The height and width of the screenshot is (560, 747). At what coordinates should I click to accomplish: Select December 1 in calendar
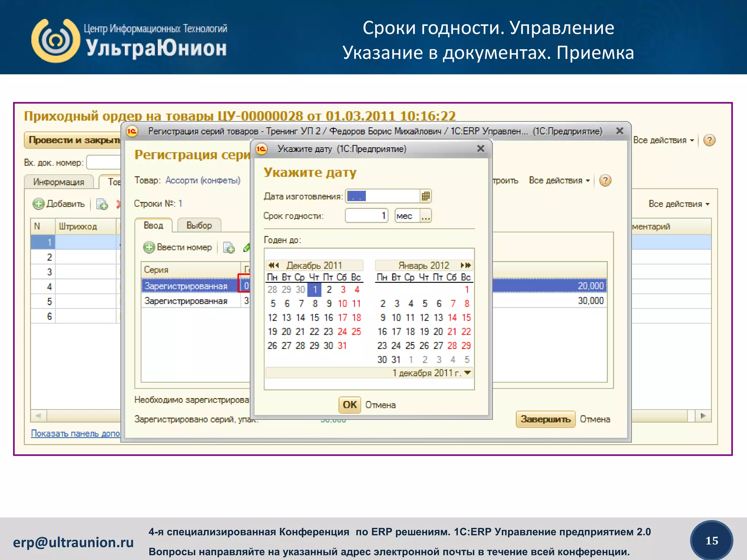coord(314,290)
